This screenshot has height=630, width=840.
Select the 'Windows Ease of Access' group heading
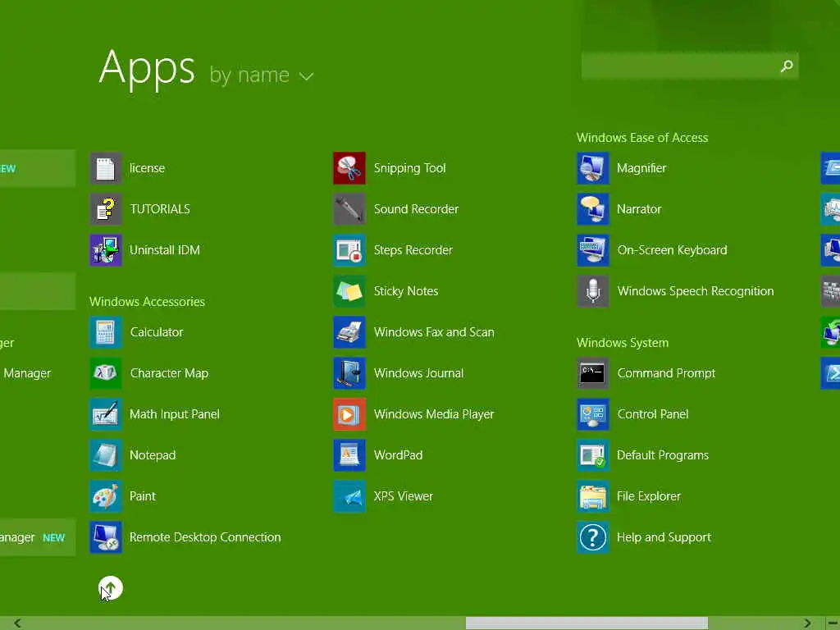tap(642, 138)
